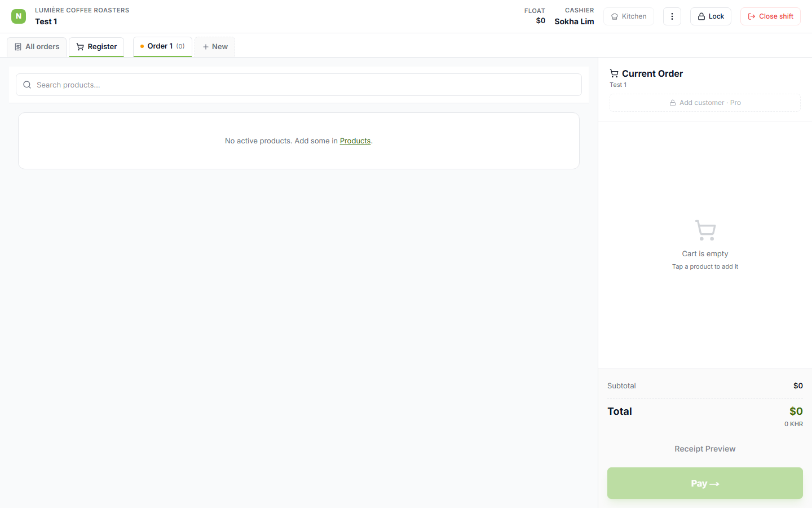Click the Sokha Lim cashier name
812x508 pixels.
(574, 21)
